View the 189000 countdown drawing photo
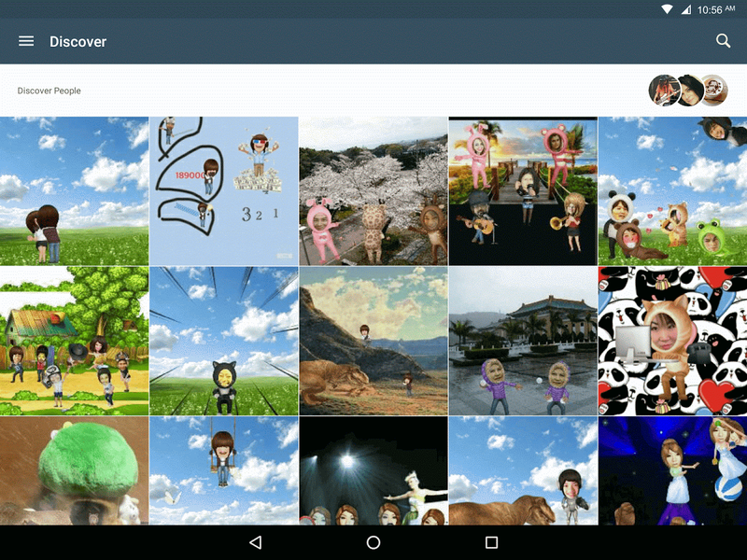Image resolution: width=747 pixels, height=560 pixels. point(224,189)
